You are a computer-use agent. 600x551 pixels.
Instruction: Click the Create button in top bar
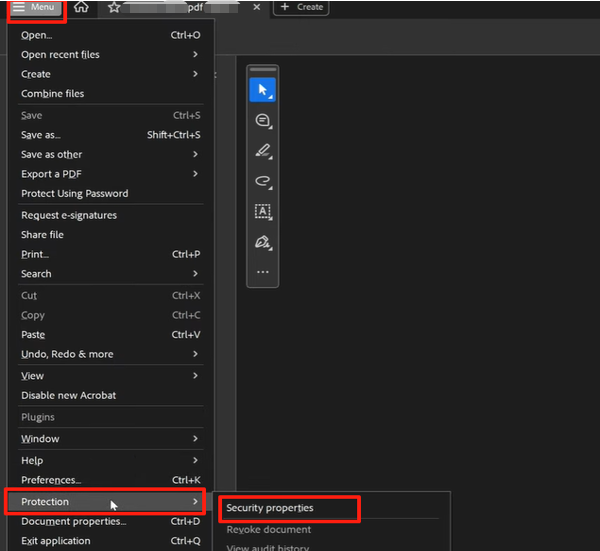point(301,7)
